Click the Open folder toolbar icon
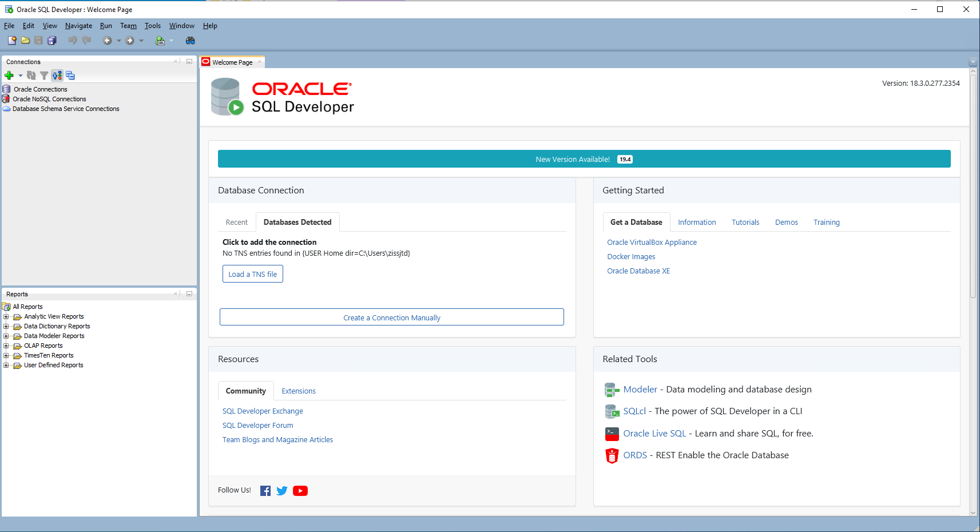The width and height of the screenshot is (980, 532). click(25, 41)
